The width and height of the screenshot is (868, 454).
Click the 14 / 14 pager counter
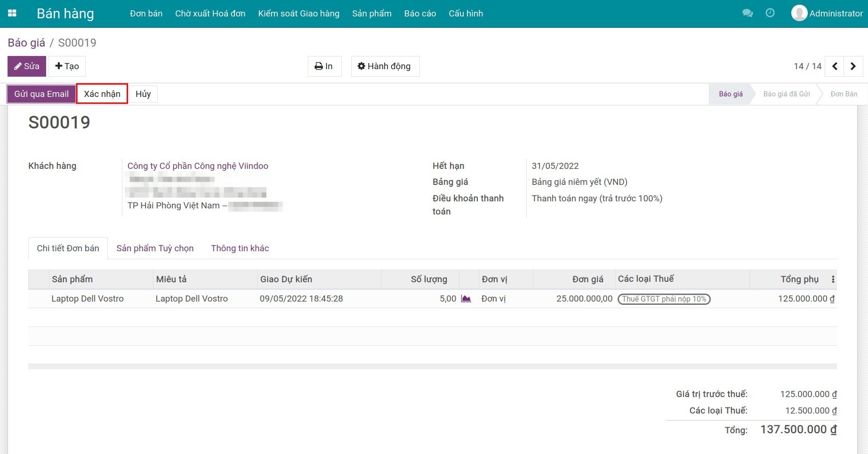point(808,66)
